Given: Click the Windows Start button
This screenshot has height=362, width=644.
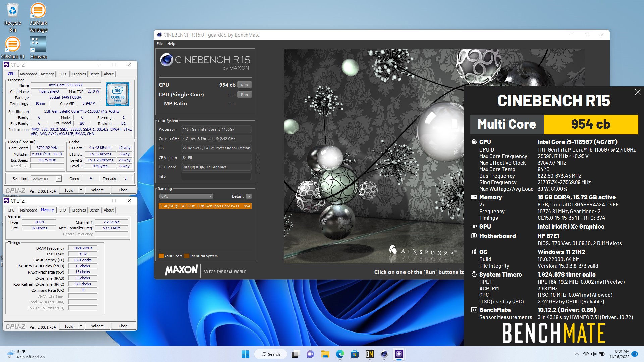Looking at the screenshot, I should click(x=245, y=354).
